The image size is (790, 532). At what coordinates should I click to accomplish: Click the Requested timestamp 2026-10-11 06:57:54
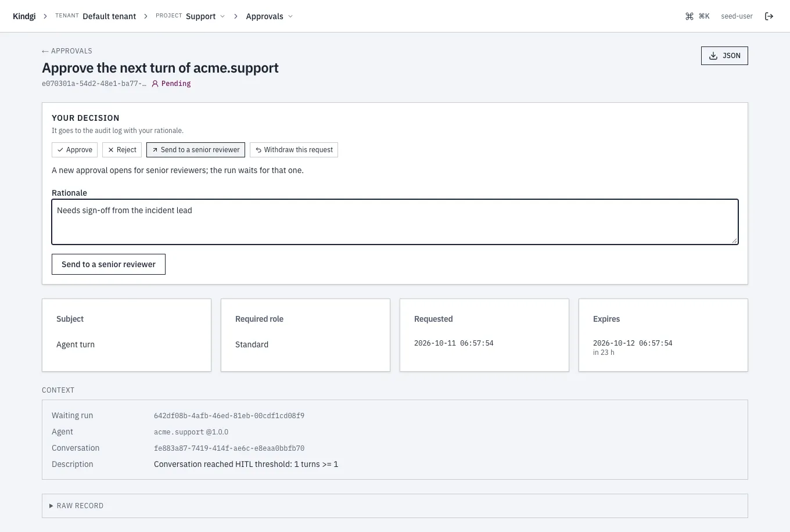tap(454, 343)
